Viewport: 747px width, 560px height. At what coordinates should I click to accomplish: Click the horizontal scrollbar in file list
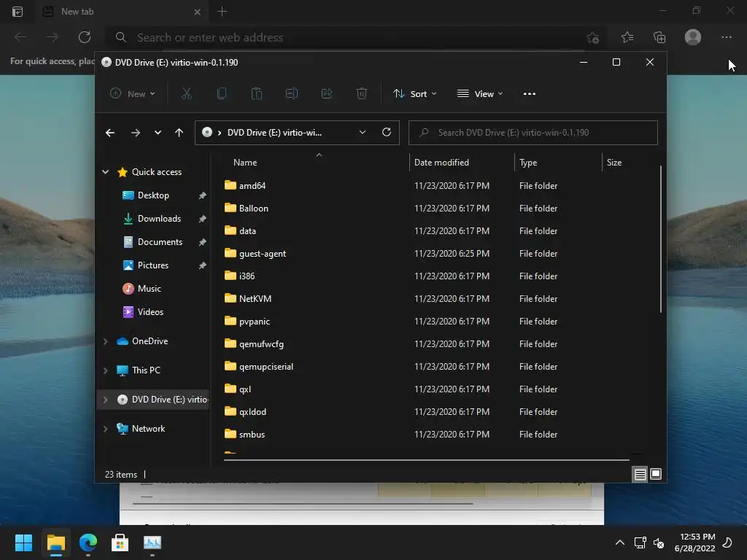tap(426, 460)
